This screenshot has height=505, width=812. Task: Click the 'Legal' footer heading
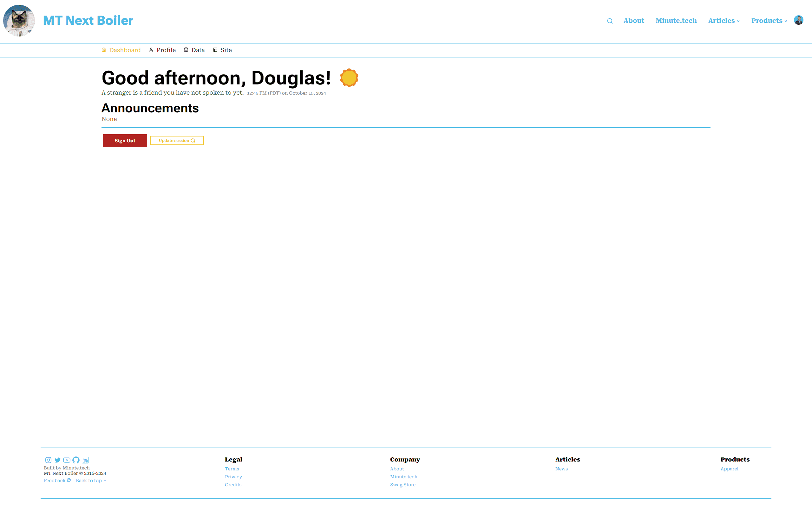click(x=234, y=459)
